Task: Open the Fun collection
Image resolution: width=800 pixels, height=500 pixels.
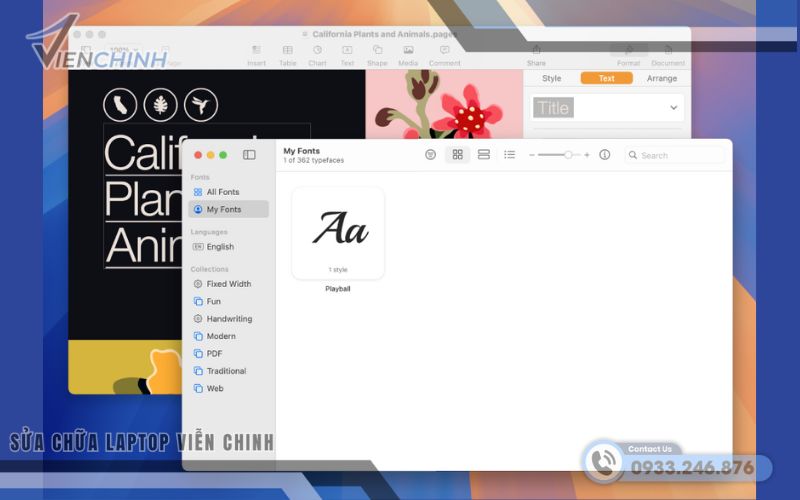Action: 229,301
